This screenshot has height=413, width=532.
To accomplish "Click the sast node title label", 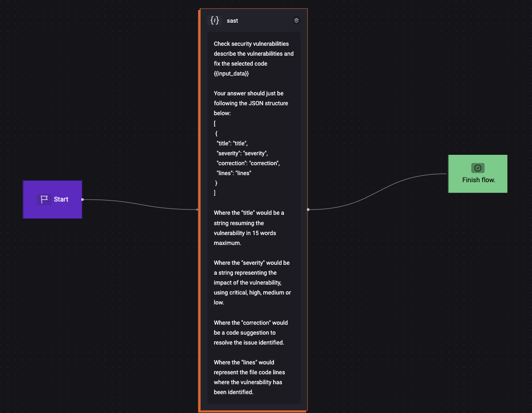I will 232,20.
